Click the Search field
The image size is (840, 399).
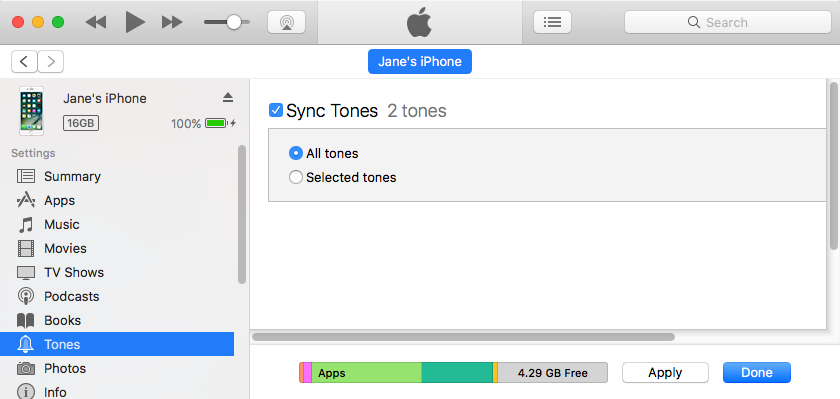[728, 22]
